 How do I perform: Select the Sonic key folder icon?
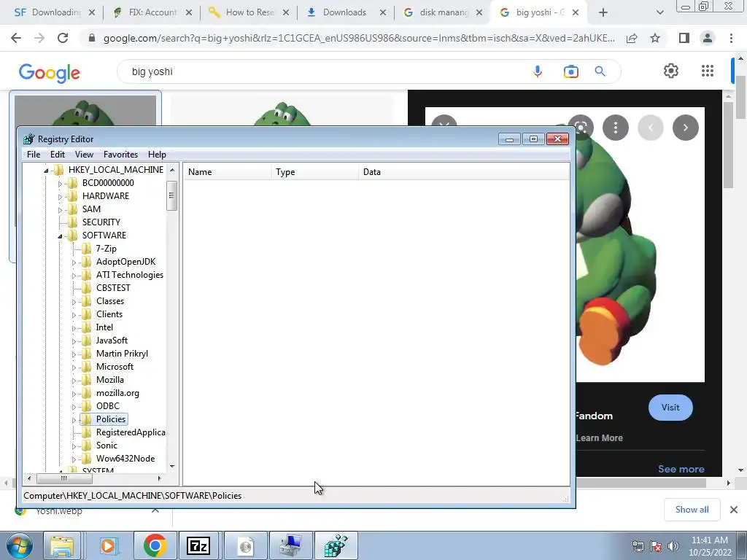tap(86, 446)
